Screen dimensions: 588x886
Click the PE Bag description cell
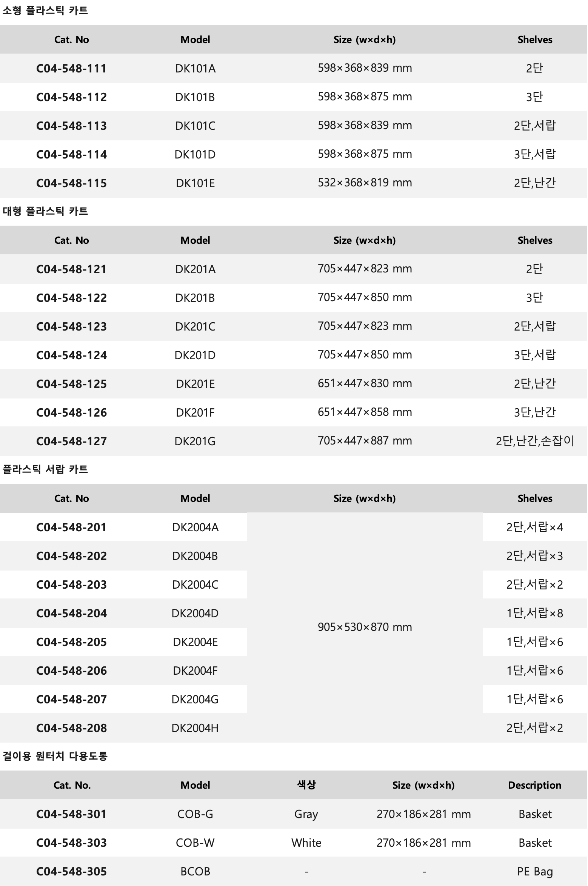point(535,872)
